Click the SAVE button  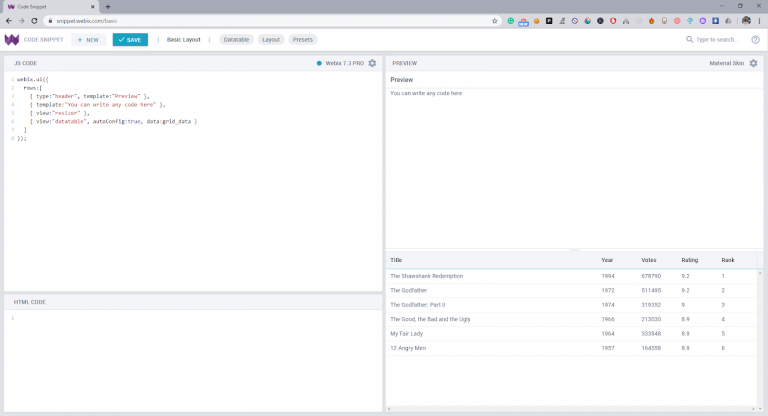130,40
